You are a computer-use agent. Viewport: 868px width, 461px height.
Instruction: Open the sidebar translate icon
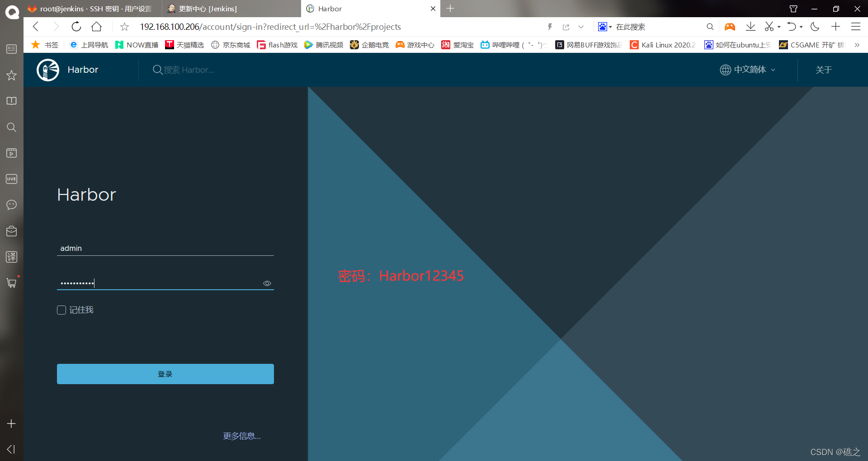coord(12,257)
